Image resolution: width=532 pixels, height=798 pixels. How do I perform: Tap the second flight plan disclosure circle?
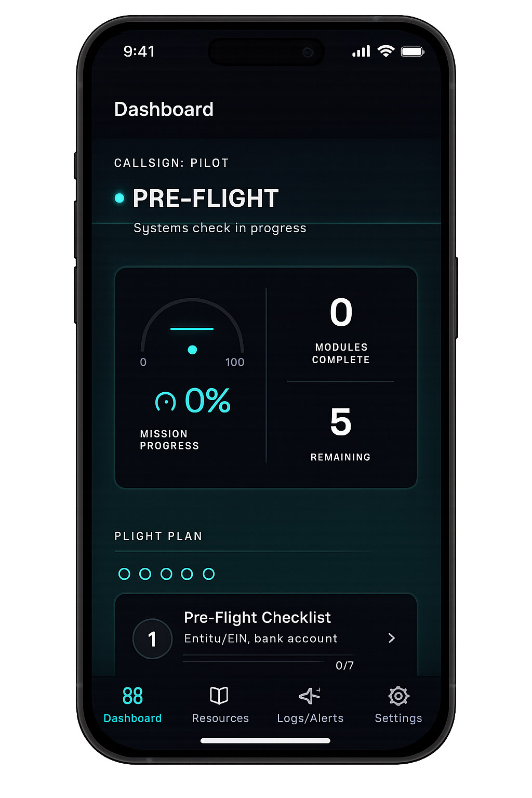tap(145, 574)
